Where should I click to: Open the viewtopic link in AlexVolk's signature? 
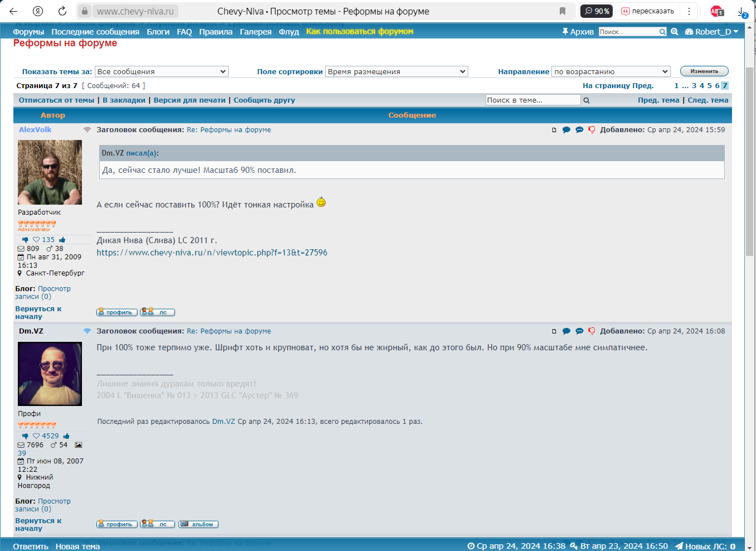[x=212, y=253]
